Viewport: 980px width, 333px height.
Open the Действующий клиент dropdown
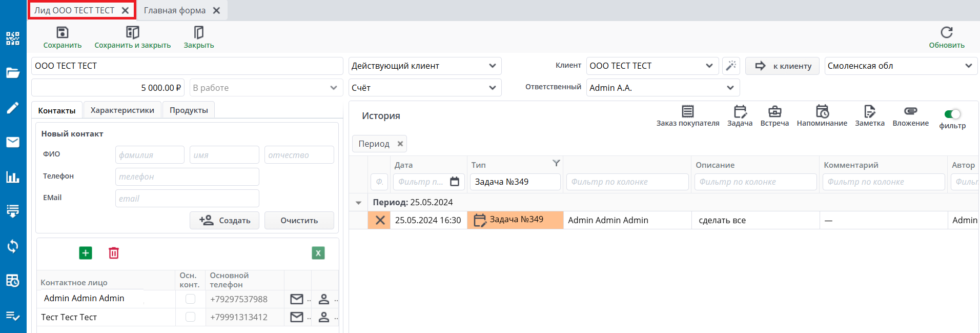click(x=492, y=66)
